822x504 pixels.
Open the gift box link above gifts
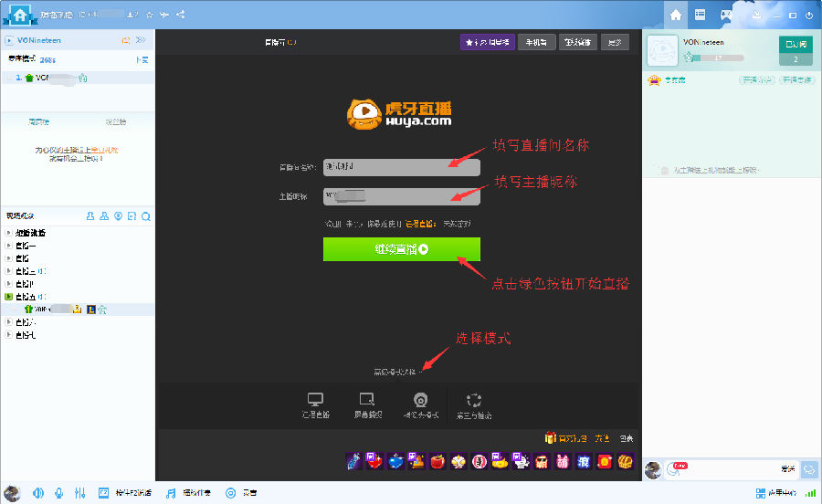[566, 438]
